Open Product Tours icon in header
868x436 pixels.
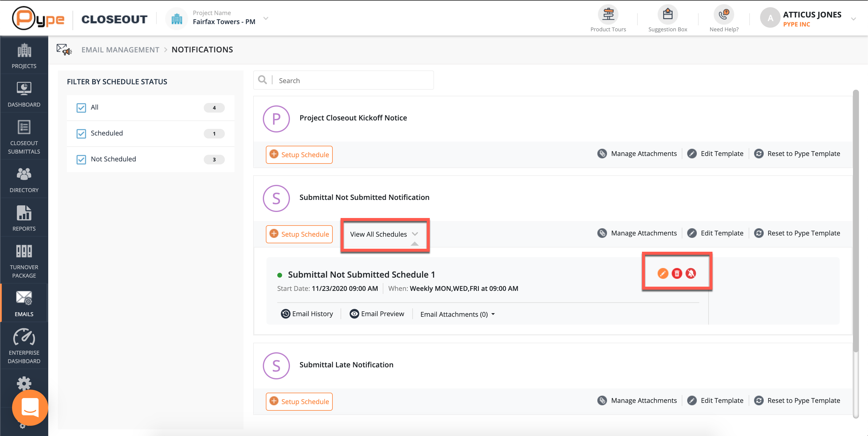(x=608, y=15)
